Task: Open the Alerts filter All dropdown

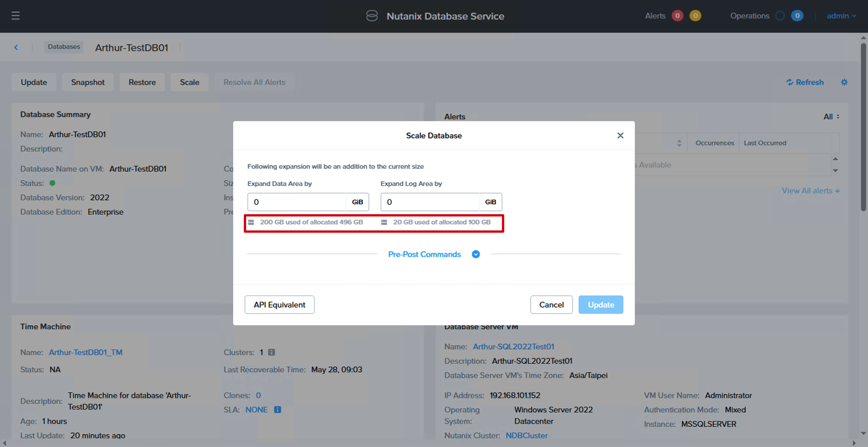Action: pos(831,116)
